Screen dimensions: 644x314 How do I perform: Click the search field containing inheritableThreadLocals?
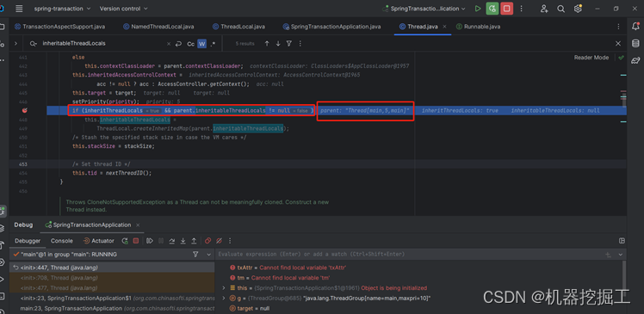pyautogui.click(x=102, y=44)
